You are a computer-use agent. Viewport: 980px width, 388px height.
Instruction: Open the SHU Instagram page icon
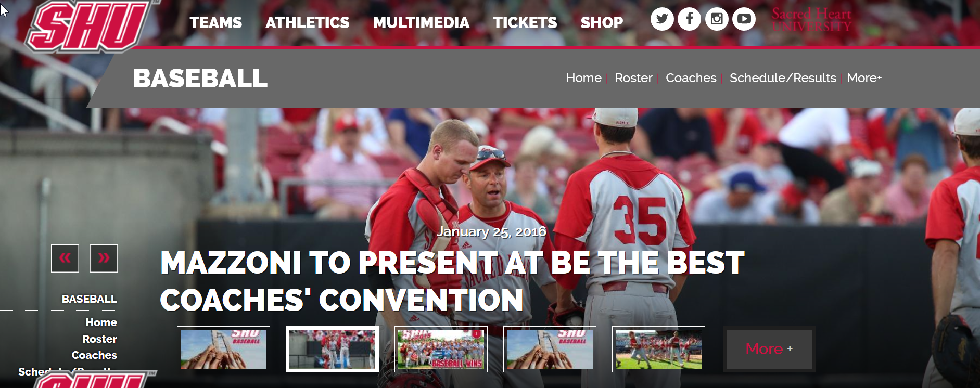(x=717, y=19)
